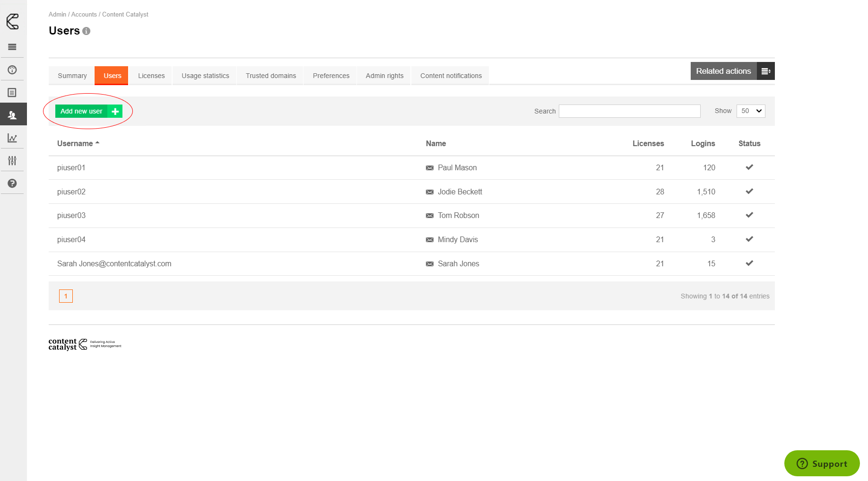
Task: Toggle the status checkmark for piuser02
Action: coord(749,192)
